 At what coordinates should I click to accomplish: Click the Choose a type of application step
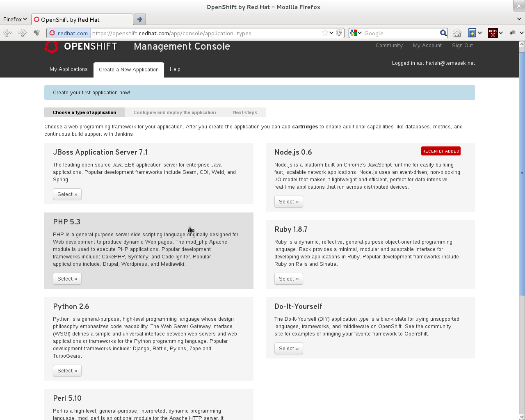[x=84, y=112]
